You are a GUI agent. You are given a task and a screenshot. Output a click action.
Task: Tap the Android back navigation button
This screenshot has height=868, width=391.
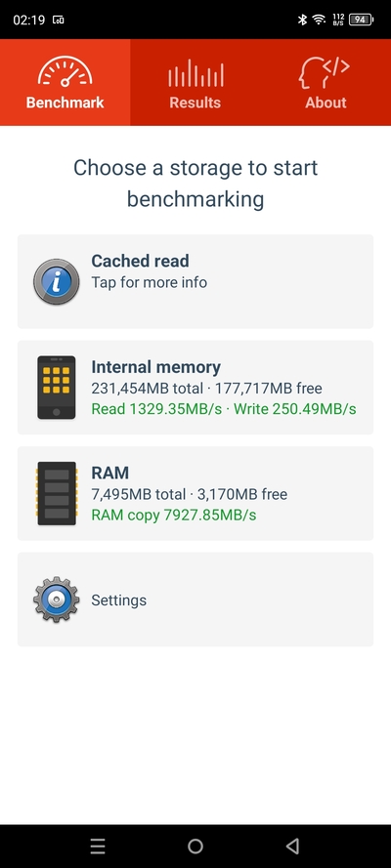pyautogui.click(x=292, y=846)
